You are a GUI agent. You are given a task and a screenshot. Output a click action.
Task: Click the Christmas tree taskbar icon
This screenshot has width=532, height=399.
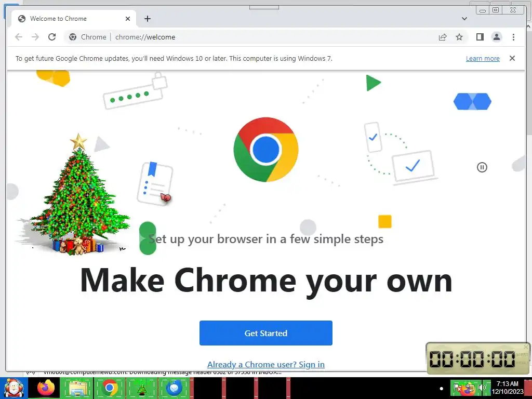click(141, 388)
